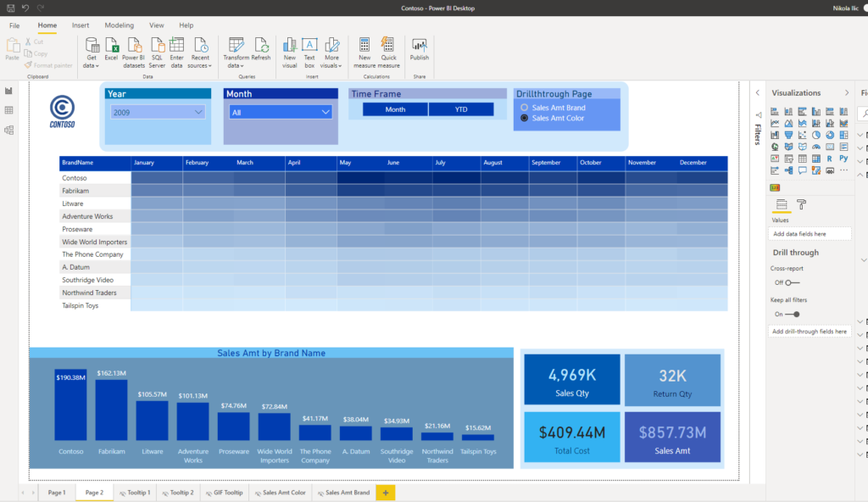Import from Excel via ribbon icon
The height and width of the screenshot is (502, 868).
[x=111, y=49]
